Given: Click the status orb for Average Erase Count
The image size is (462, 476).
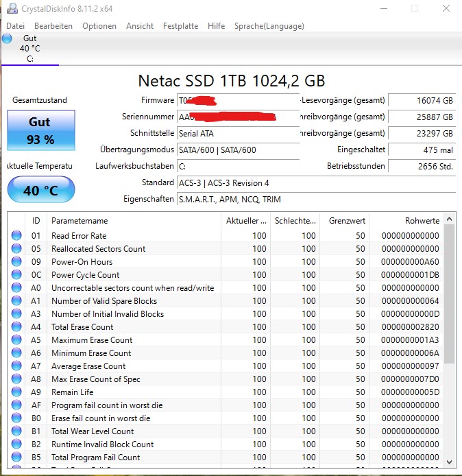Looking at the screenshot, I should tap(16, 366).
